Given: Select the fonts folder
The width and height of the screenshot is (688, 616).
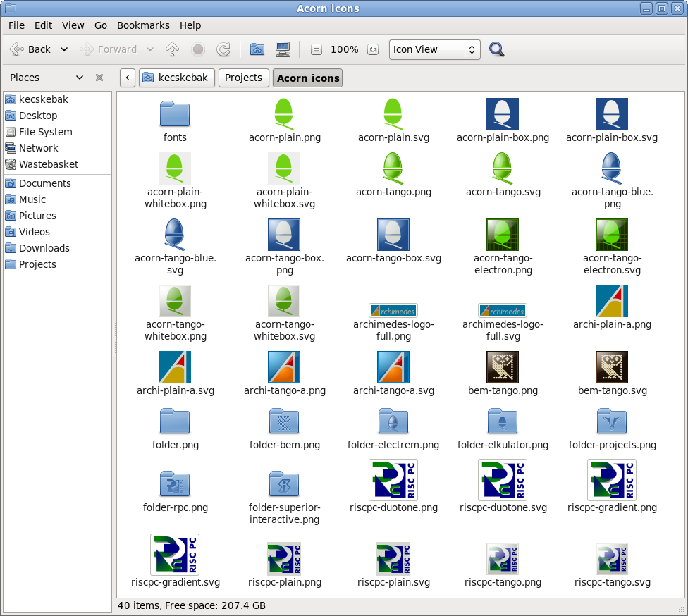Looking at the screenshot, I should click(175, 114).
